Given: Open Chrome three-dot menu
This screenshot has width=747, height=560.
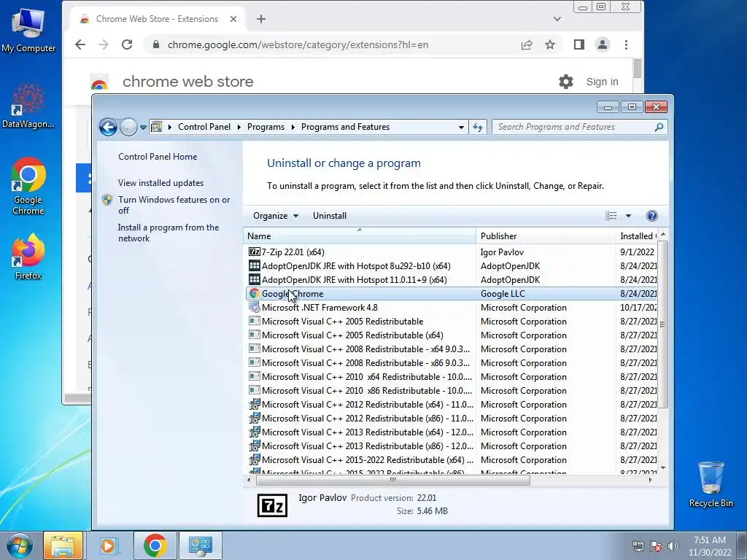Looking at the screenshot, I should click(x=626, y=44).
